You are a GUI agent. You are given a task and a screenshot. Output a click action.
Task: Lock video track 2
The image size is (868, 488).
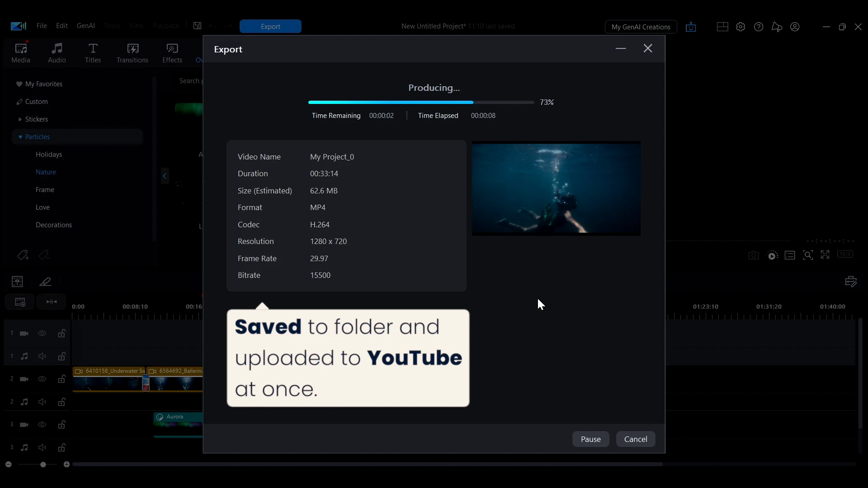pyautogui.click(x=61, y=379)
